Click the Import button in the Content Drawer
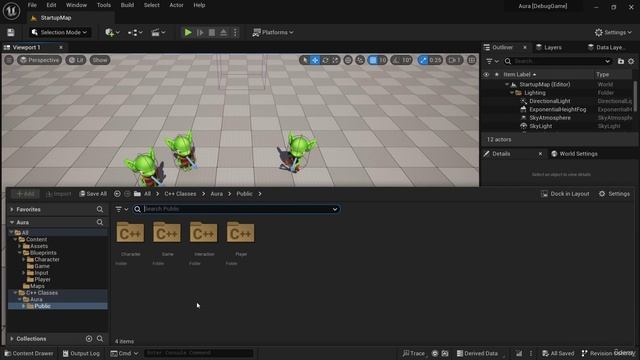Viewport: 640px width, 360px height. coord(58,194)
